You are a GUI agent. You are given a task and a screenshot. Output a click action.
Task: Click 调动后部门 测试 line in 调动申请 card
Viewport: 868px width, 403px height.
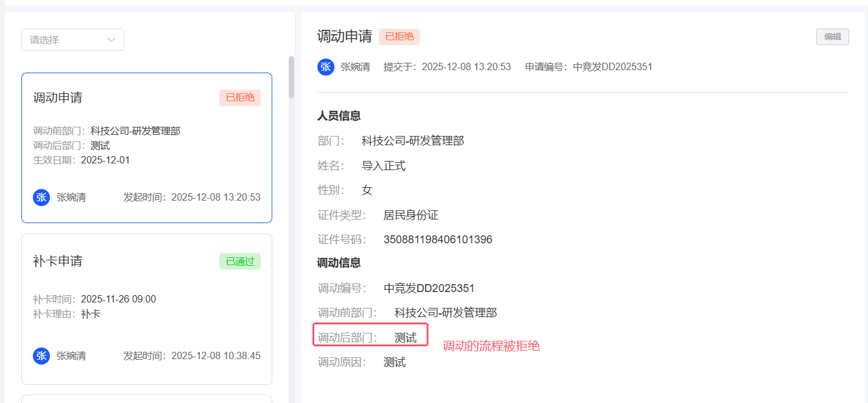point(72,146)
